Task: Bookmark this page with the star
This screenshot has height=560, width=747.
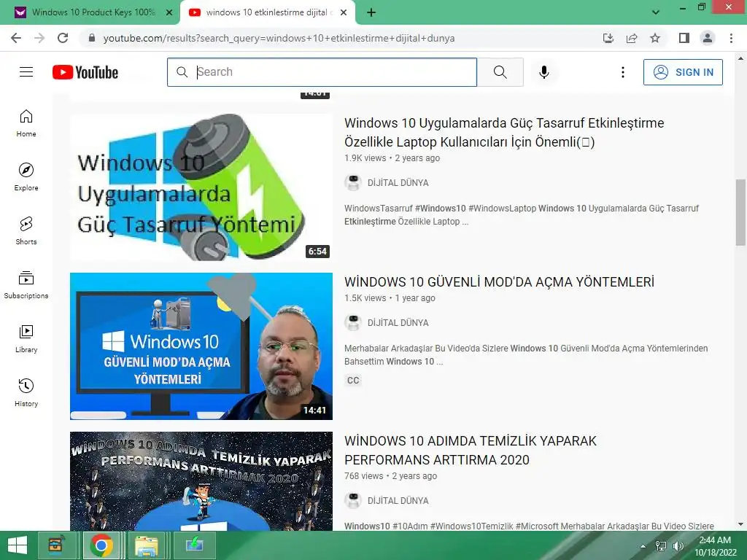Action: coord(655,38)
